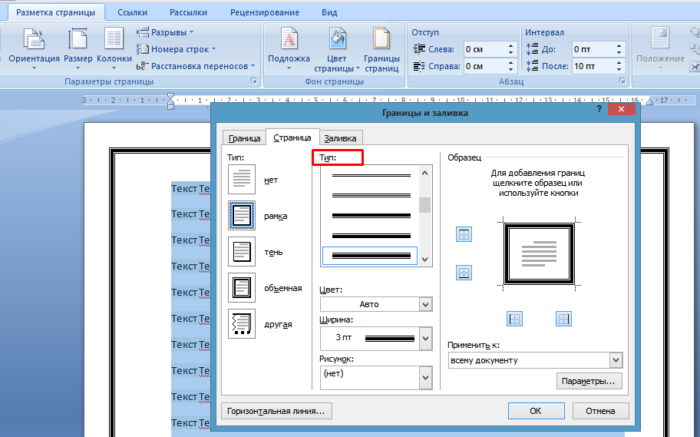
Task: Toggle the bottom border in preview
Action: click(x=464, y=273)
